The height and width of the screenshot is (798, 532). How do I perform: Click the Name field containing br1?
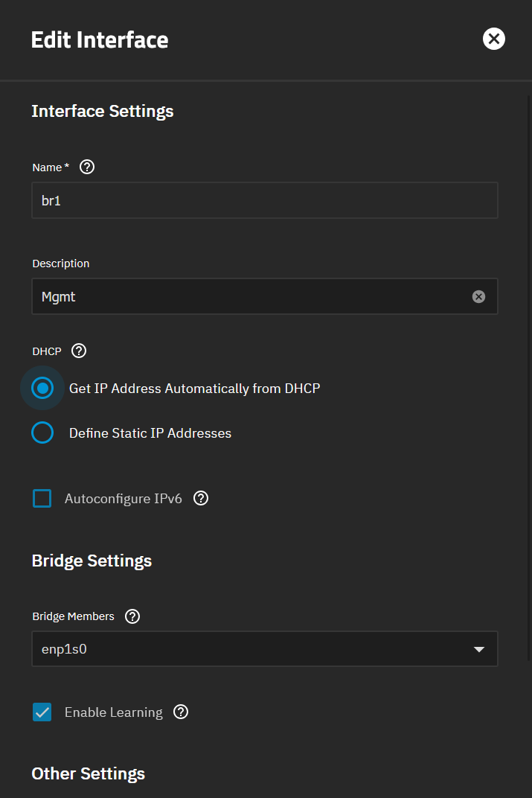pos(264,201)
